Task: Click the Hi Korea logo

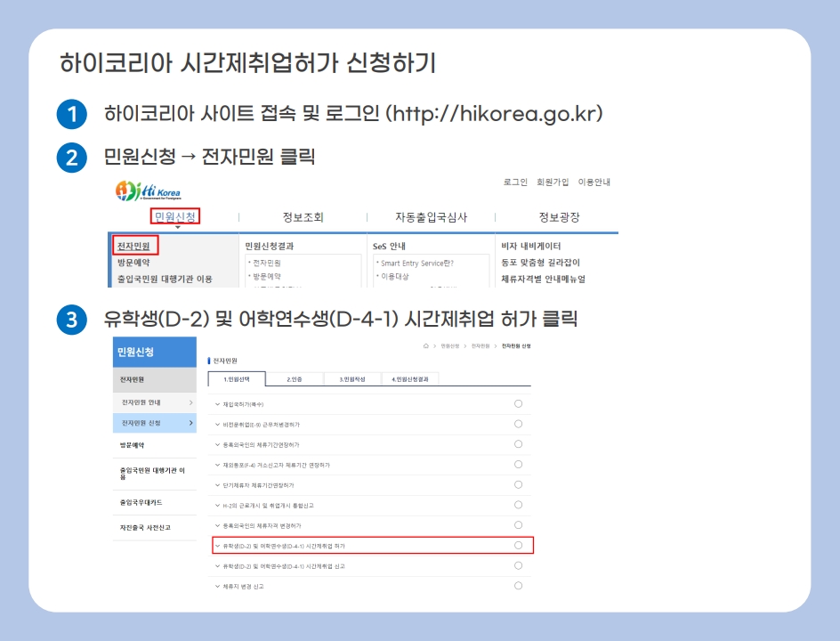Action: (x=148, y=191)
